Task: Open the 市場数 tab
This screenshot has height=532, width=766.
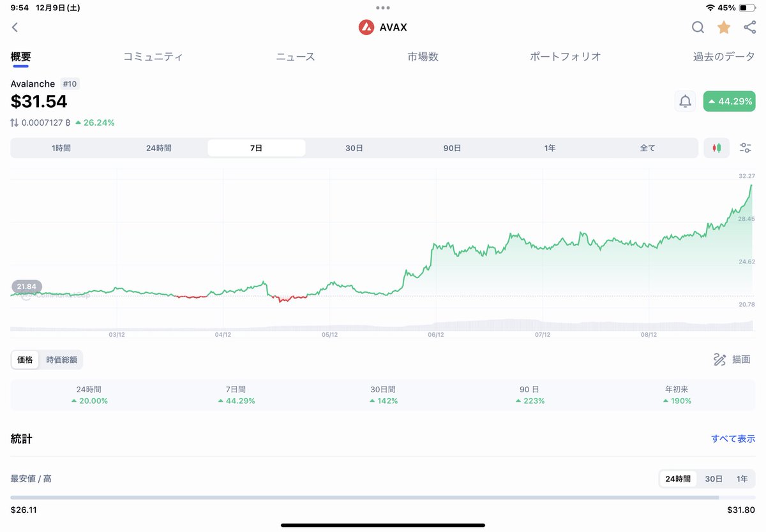Action: [x=423, y=57]
